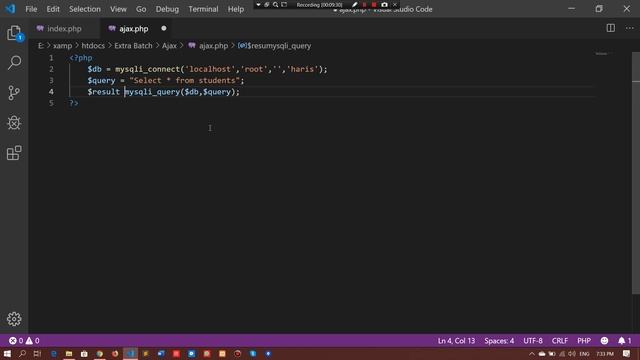
Task: Click the $result variable on line 4
Action: [104, 92]
